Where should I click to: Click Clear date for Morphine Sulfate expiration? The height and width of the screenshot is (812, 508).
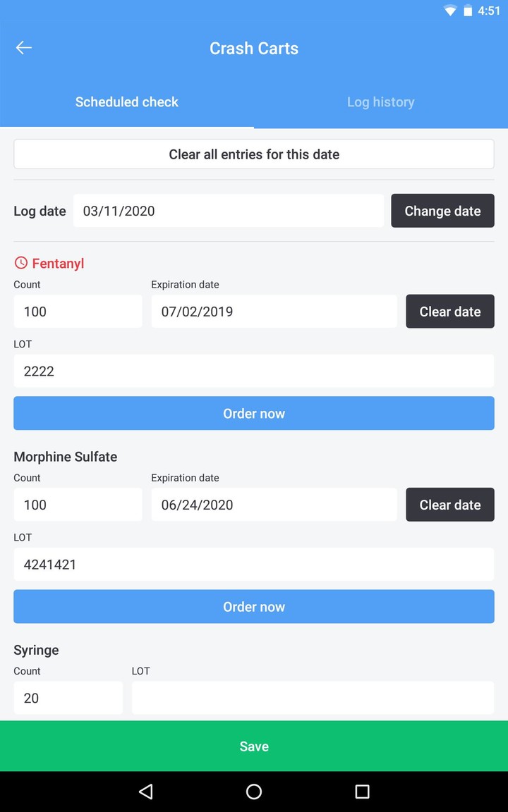[449, 505]
